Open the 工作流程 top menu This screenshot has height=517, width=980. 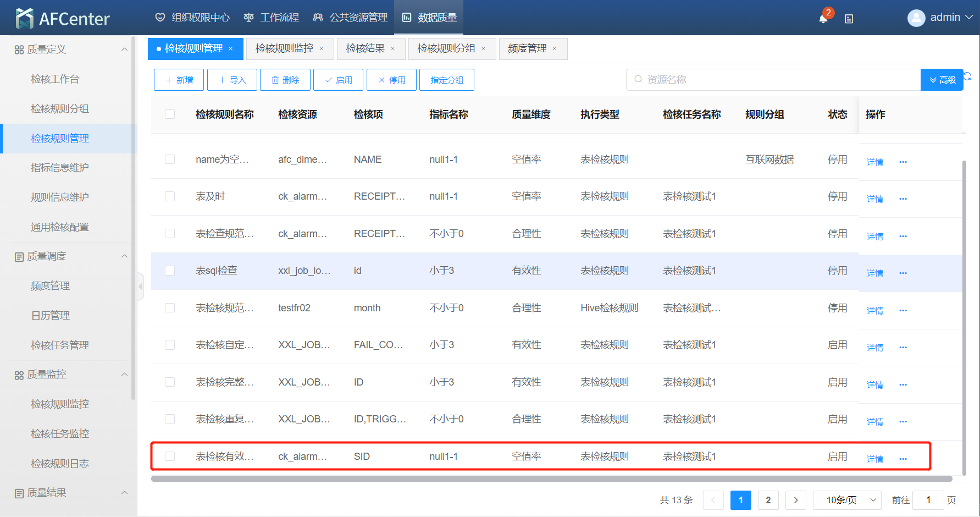[x=272, y=18]
